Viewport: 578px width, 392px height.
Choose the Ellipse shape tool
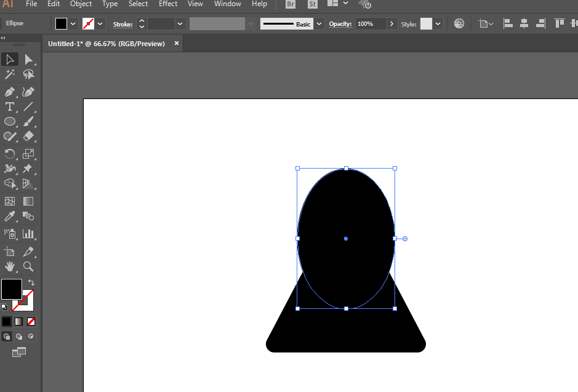[10, 122]
